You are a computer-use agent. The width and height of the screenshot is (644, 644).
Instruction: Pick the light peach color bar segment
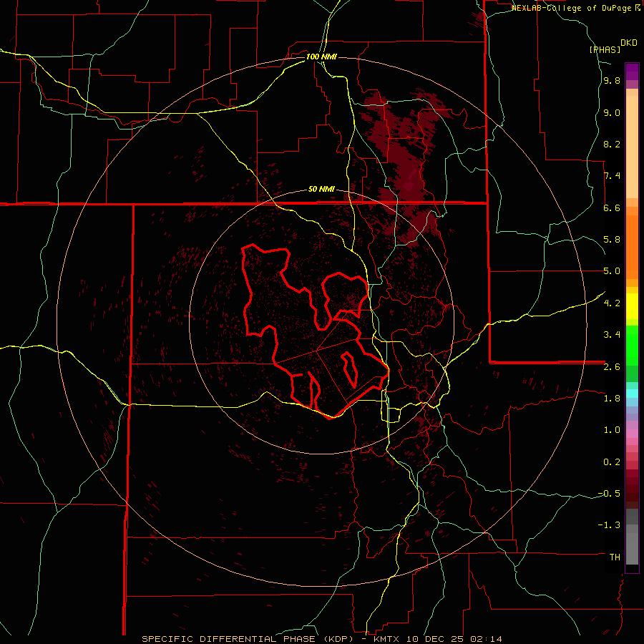click(x=632, y=147)
